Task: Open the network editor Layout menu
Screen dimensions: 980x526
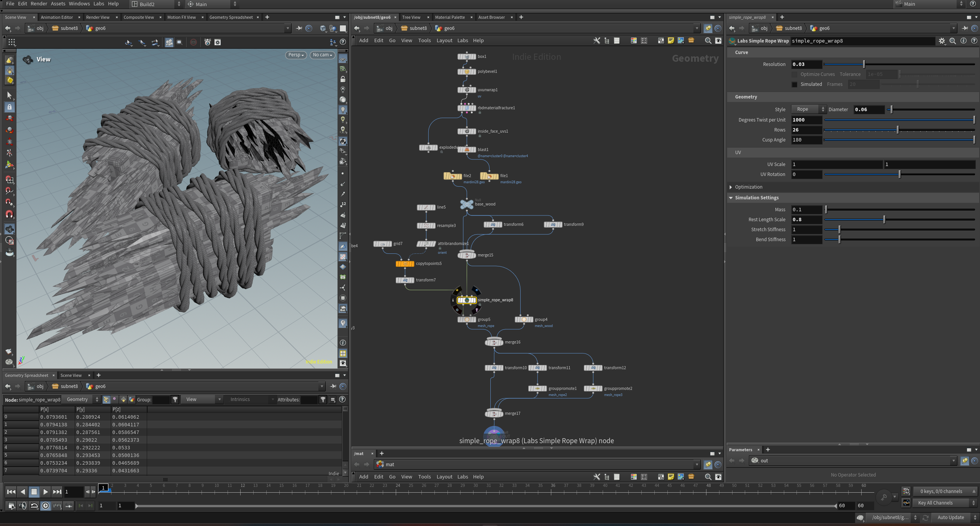Action: tap(444, 41)
